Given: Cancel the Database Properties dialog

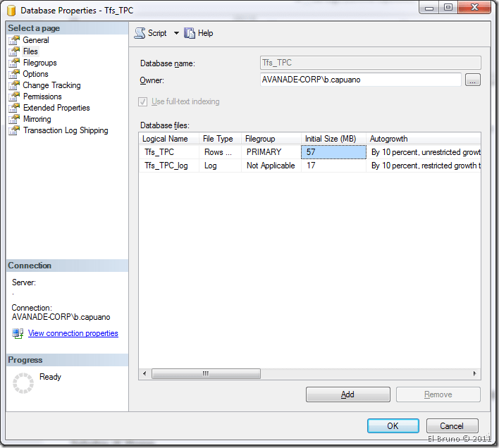Looking at the screenshot, I should point(452,426).
